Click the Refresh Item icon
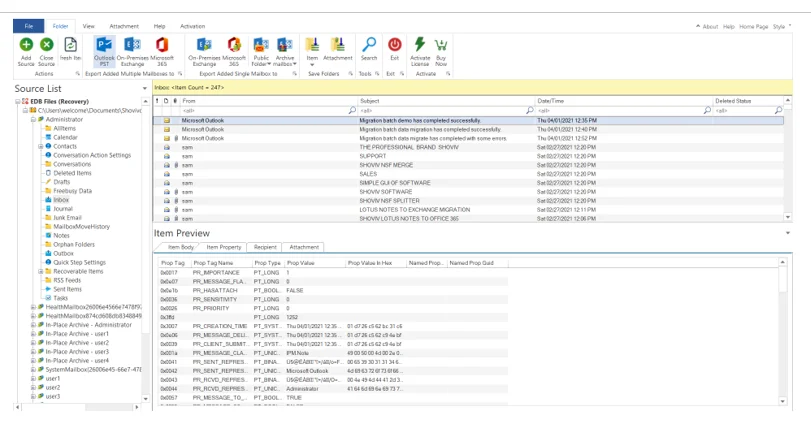 coord(70,45)
